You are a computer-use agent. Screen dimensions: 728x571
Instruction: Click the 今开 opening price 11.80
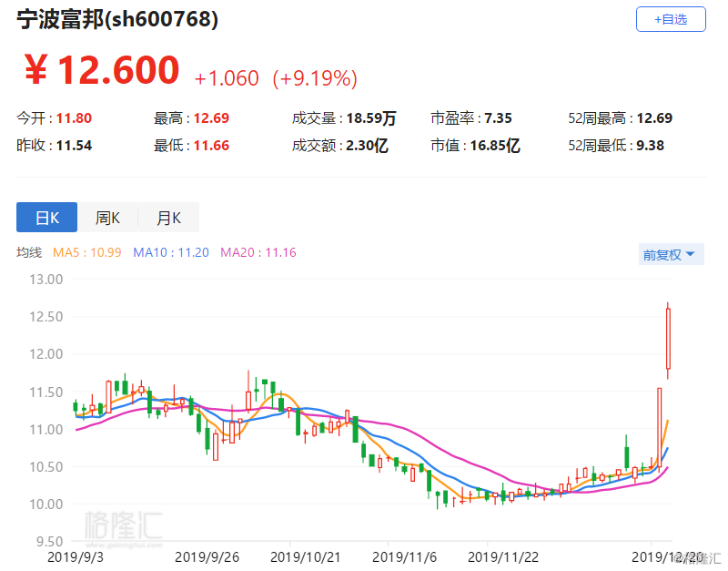point(74,118)
